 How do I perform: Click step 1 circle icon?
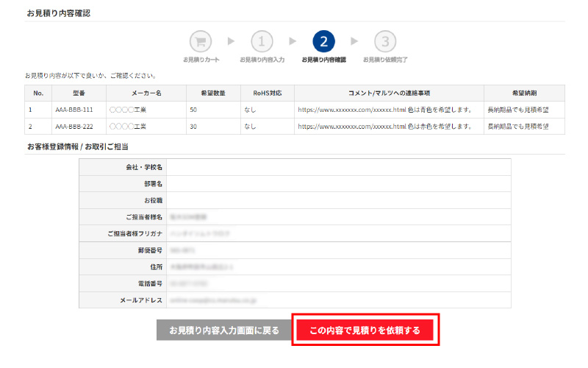(x=262, y=41)
